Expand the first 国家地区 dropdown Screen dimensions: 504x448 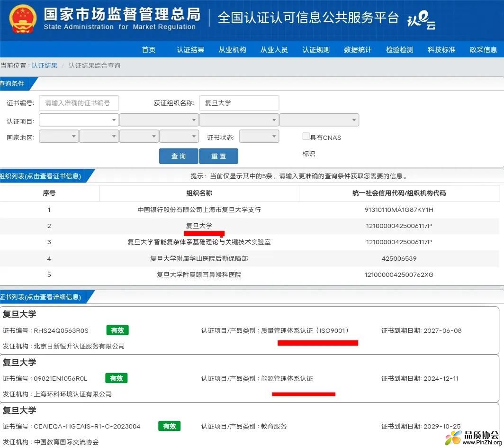click(x=59, y=137)
